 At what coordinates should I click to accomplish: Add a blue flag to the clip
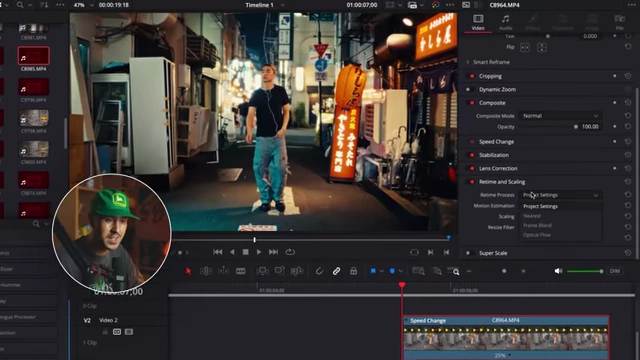click(373, 271)
